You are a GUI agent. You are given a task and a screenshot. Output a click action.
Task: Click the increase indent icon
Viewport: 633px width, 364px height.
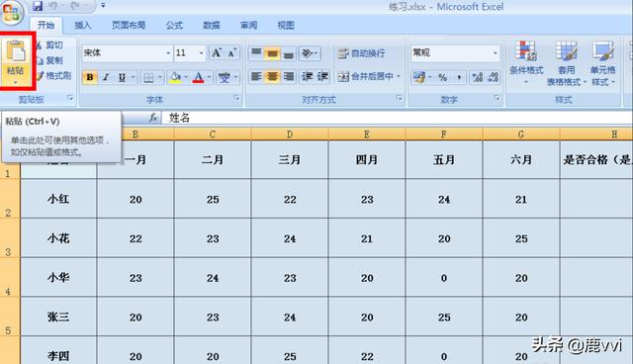tap(323, 76)
